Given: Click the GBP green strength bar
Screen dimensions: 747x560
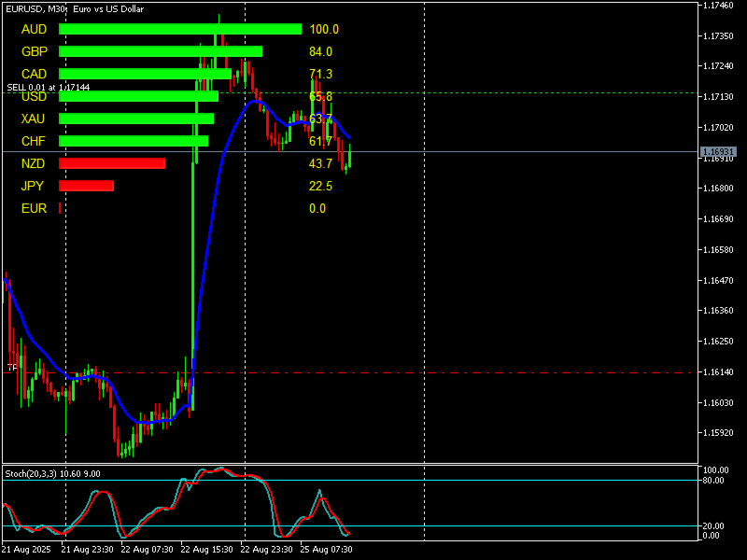Looking at the screenshot, I should 161,52.
